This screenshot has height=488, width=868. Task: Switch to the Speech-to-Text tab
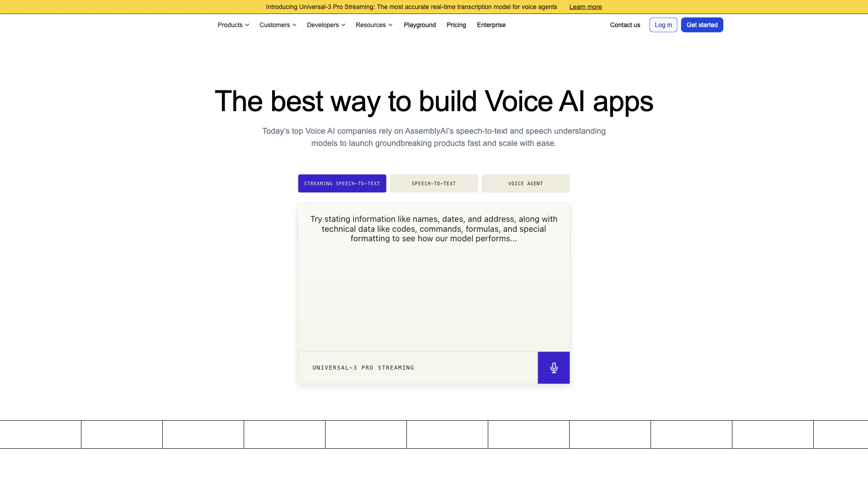coord(434,183)
